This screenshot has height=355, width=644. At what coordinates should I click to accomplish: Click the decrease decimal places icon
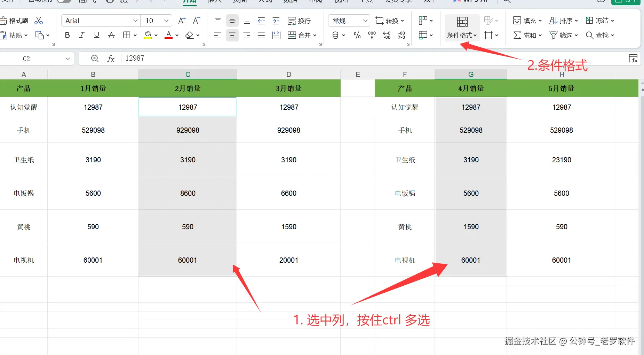pos(401,35)
